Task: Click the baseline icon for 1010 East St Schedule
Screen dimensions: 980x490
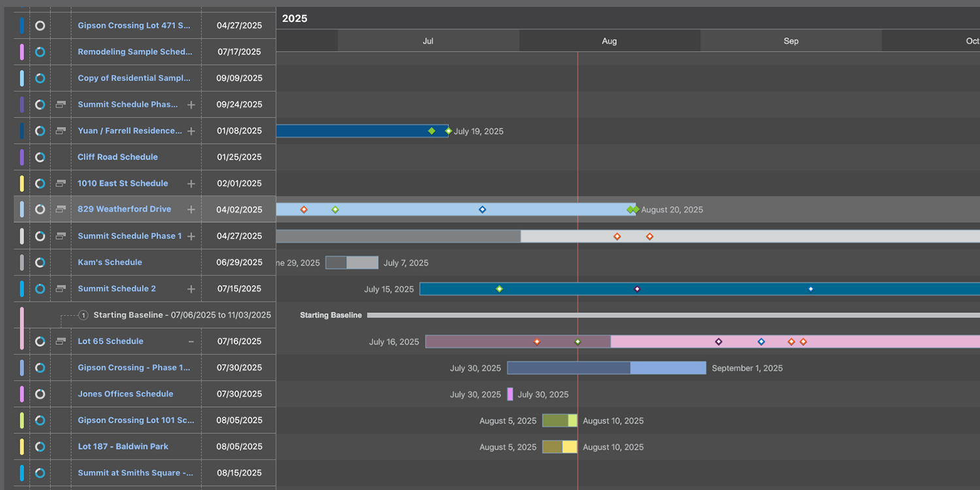Action: (x=61, y=184)
